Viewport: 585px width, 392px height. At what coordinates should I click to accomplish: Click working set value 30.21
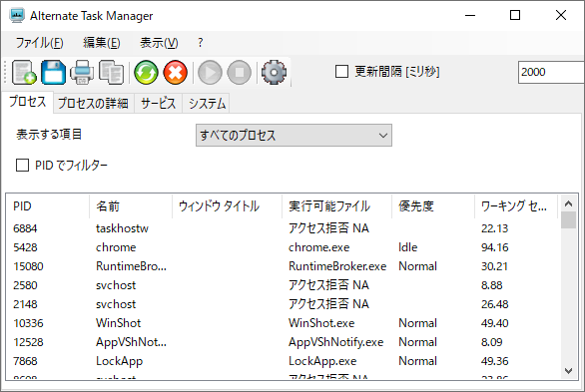tap(494, 266)
